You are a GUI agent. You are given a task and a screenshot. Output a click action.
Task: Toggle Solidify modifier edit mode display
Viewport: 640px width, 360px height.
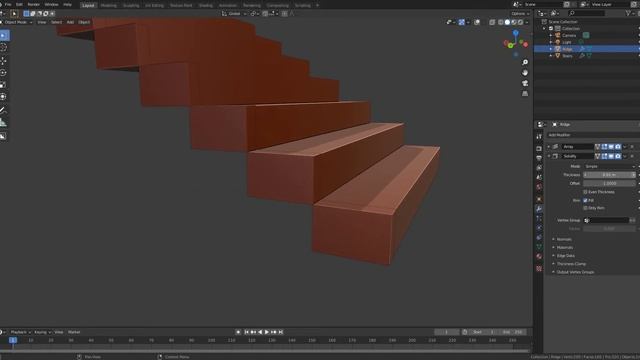604,156
